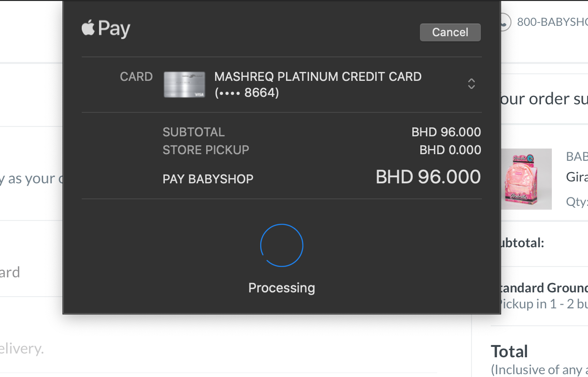Select the MASHREQ PLATINUM CREDIT CARD name

point(317,77)
